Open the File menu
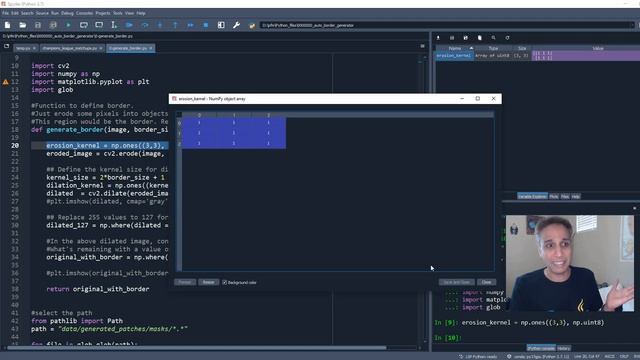The image size is (640, 360). coord(5,13)
